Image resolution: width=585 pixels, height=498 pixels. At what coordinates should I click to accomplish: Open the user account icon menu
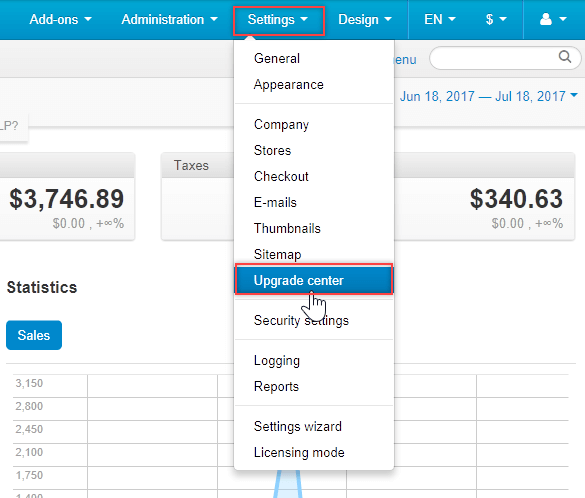pyautogui.click(x=553, y=19)
